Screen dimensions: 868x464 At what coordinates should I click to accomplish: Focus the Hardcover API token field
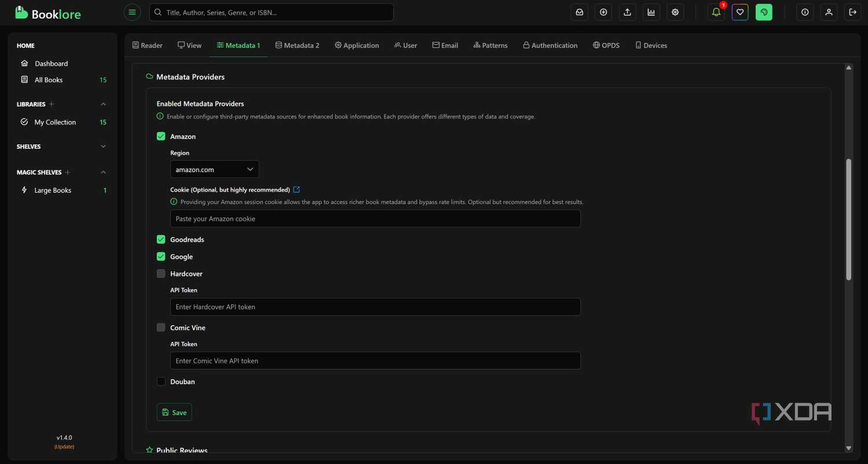(x=376, y=307)
